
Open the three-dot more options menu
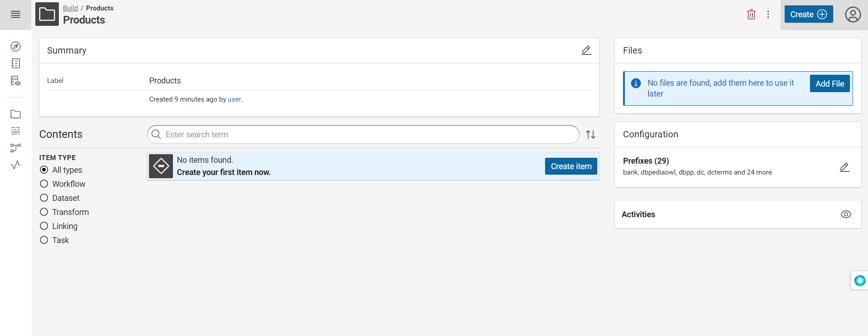click(768, 15)
